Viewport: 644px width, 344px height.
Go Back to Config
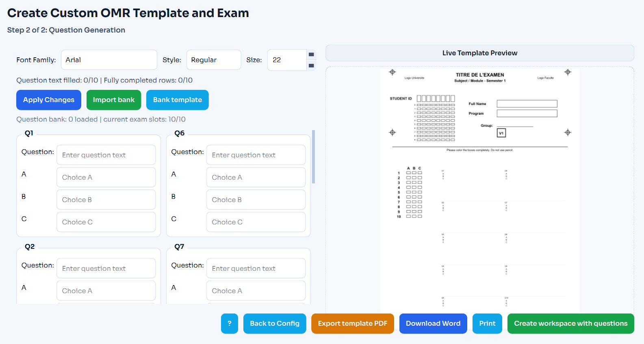[275, 323]
